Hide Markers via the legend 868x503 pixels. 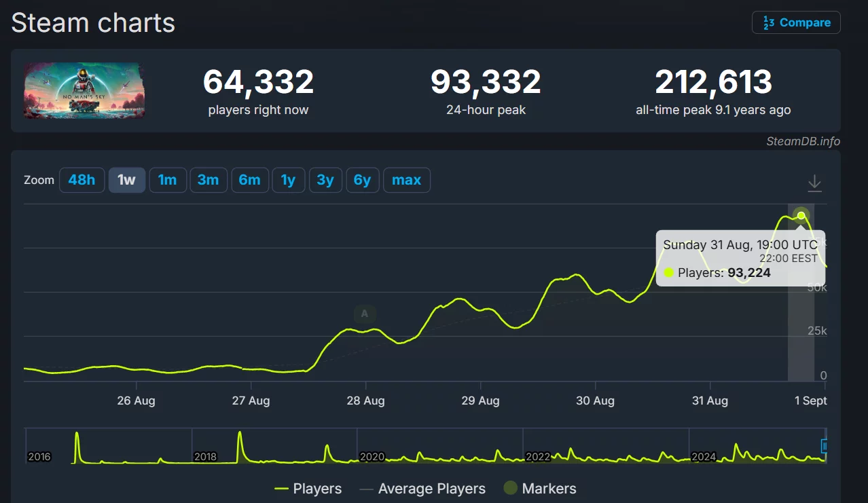tap(539, 489)
